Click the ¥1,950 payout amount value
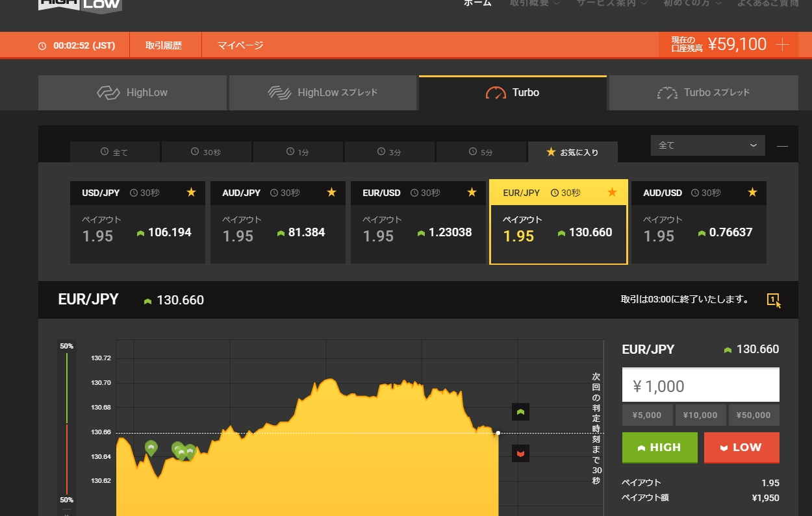Screen dimensions: 812x516 765,498
